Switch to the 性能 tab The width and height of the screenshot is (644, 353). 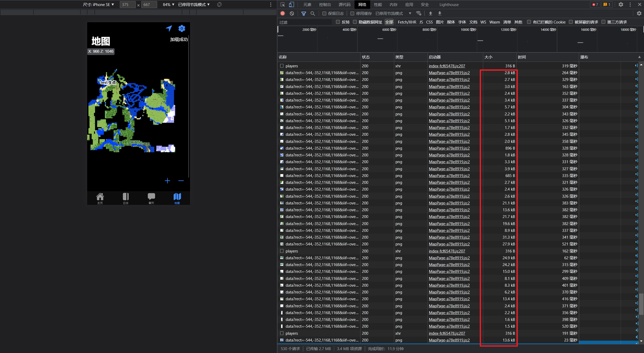(378, 4)
